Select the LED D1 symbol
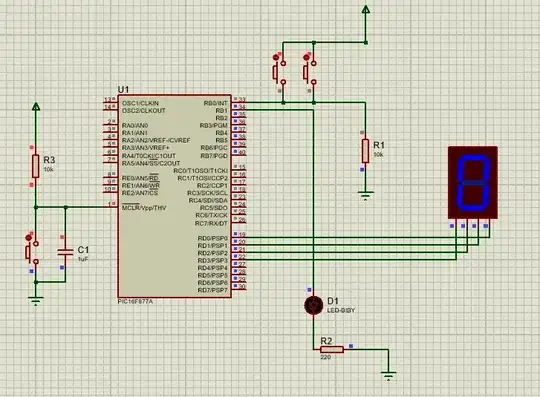The width and height of the screenshot is (540, 397). point(313,305)
